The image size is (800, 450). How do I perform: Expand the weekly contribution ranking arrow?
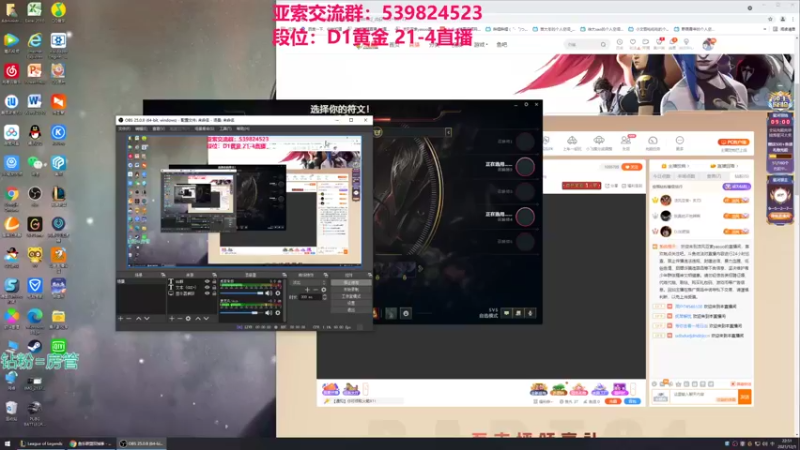pyautogui.click(x=688, y=166)
